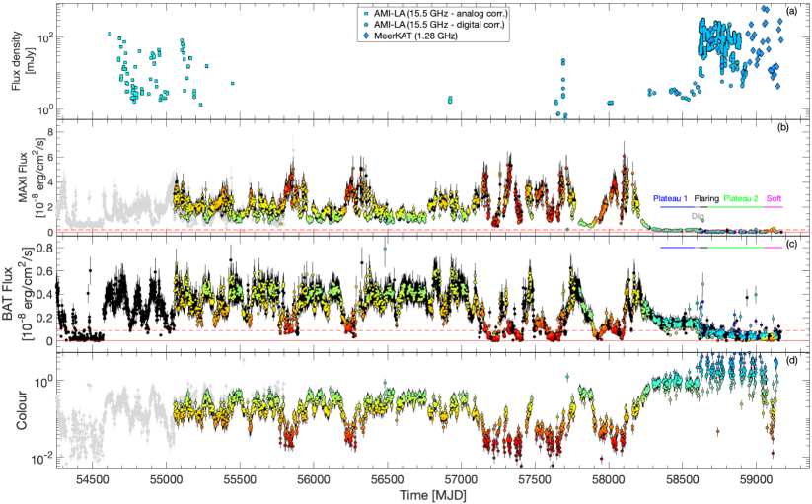Click the cyan square marker for analog corr. in the legend
The width and height of the screenshot is (812, 504).
tap(365, 14)
